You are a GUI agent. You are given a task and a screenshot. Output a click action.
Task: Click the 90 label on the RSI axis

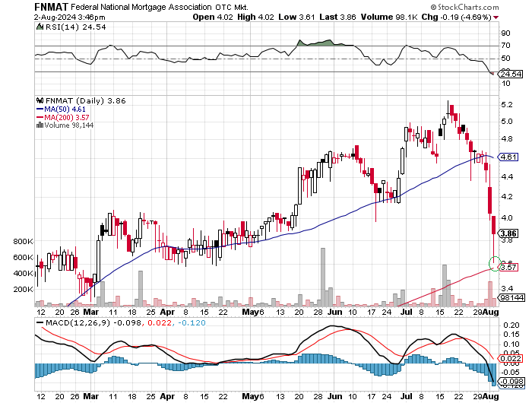[x=505, y=33]
